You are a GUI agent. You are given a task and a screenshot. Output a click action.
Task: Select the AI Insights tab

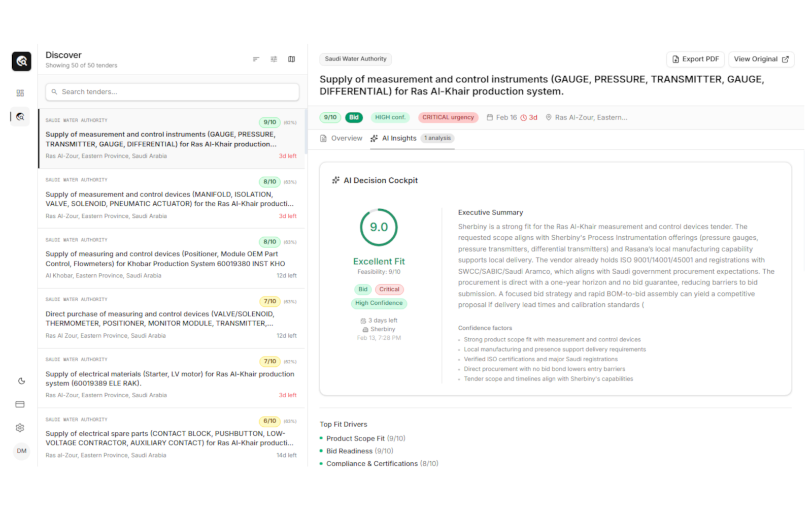click(x=399, y=138)
